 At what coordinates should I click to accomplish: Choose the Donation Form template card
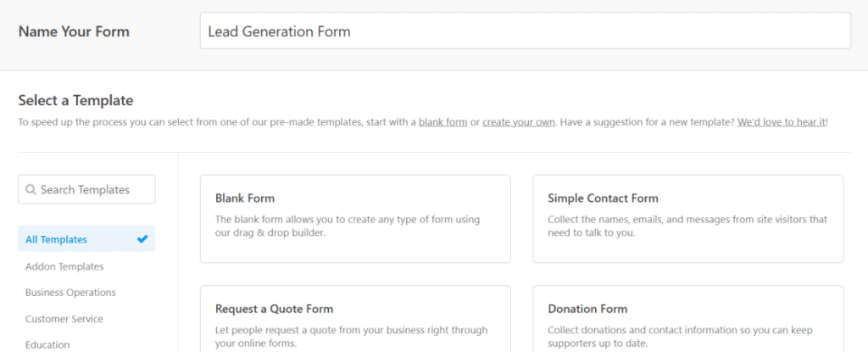[688, 319]
